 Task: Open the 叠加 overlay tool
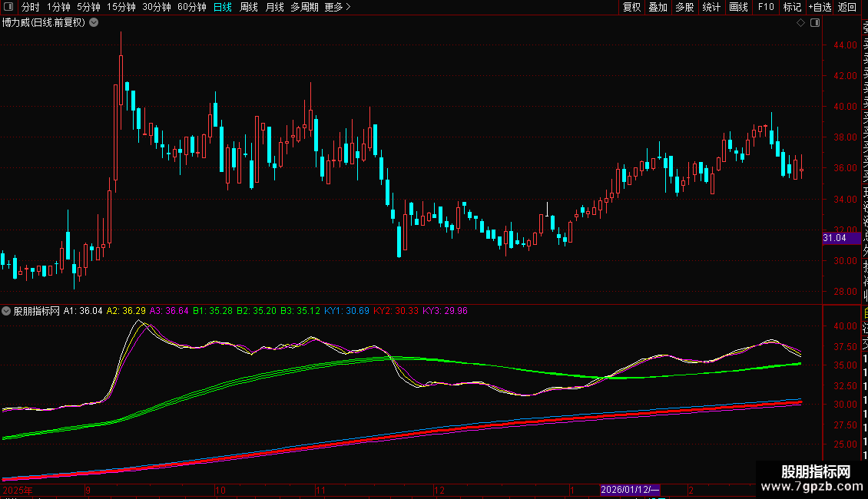click(x=658, y=7)
